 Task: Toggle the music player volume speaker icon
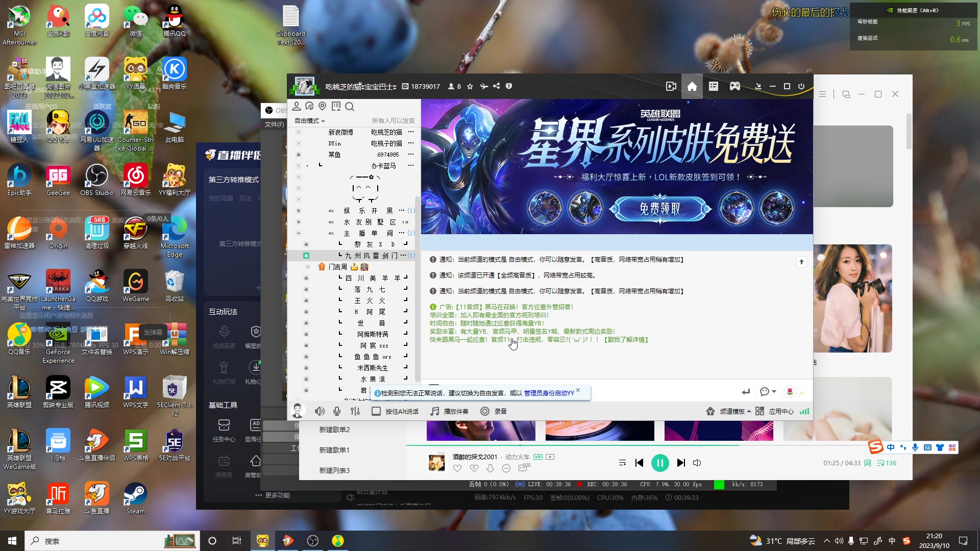(697, 463)
